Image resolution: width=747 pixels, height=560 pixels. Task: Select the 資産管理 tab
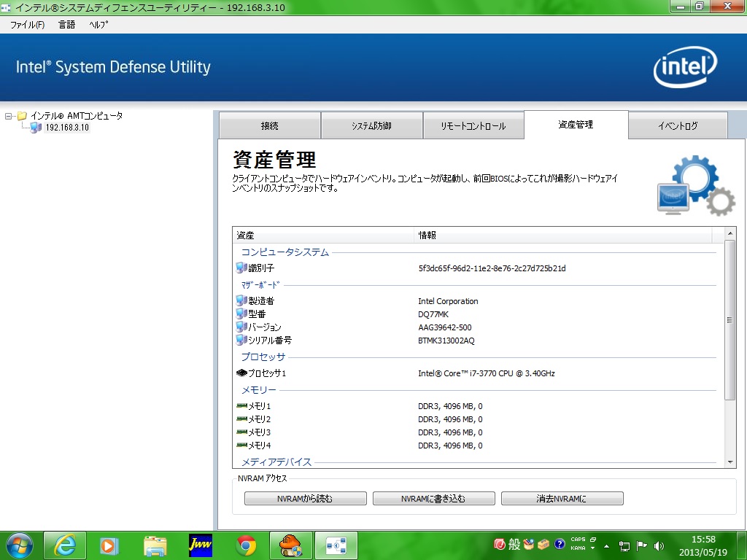(x=576, y=125)
